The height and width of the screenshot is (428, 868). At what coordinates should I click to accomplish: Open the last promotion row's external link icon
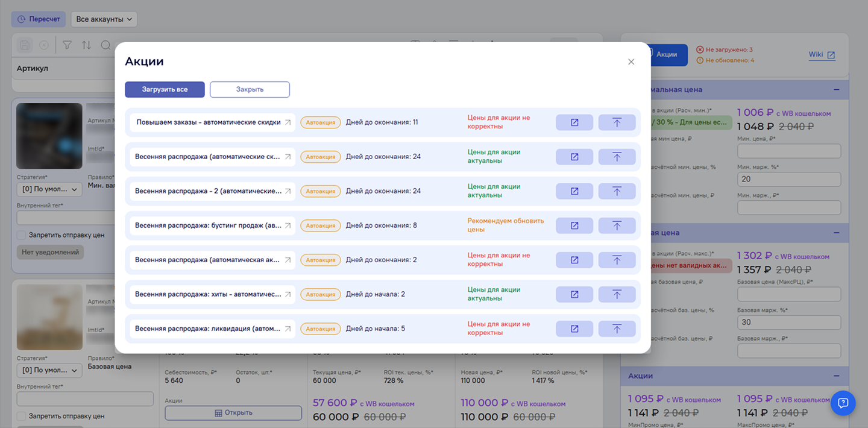[x=574, y=329]
